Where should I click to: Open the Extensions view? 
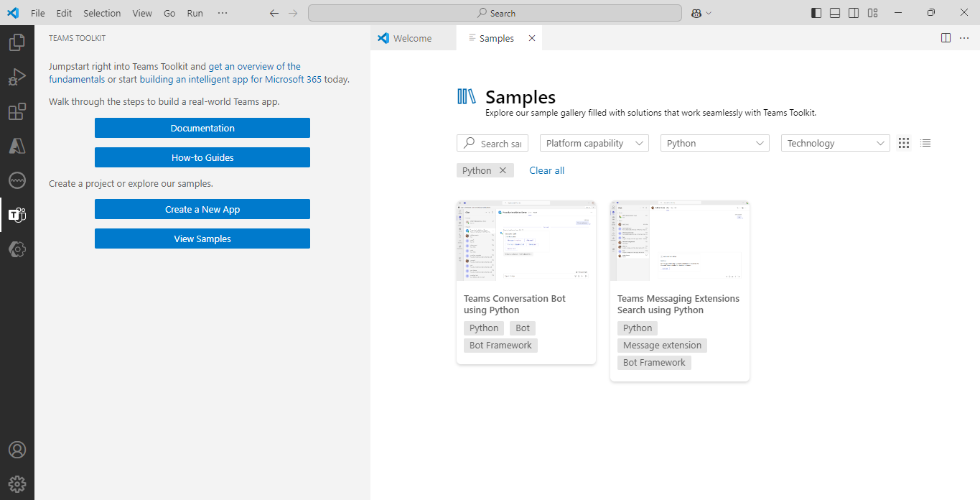(x=17, y=111)
